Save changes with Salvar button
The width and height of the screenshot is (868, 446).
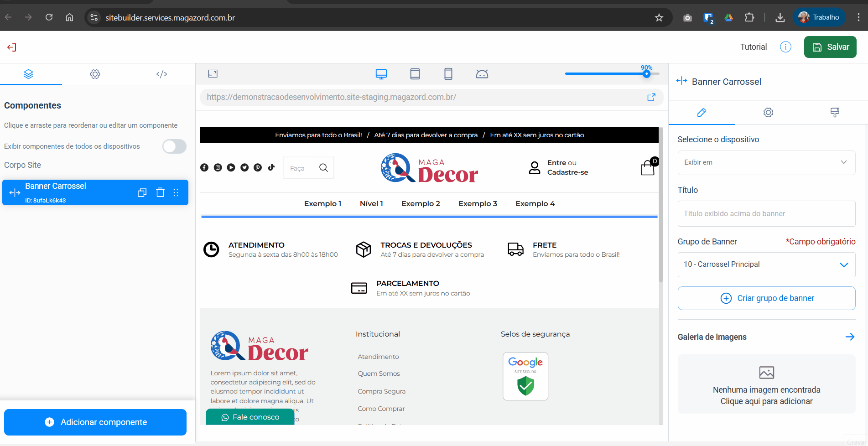[x=830, y=47]
